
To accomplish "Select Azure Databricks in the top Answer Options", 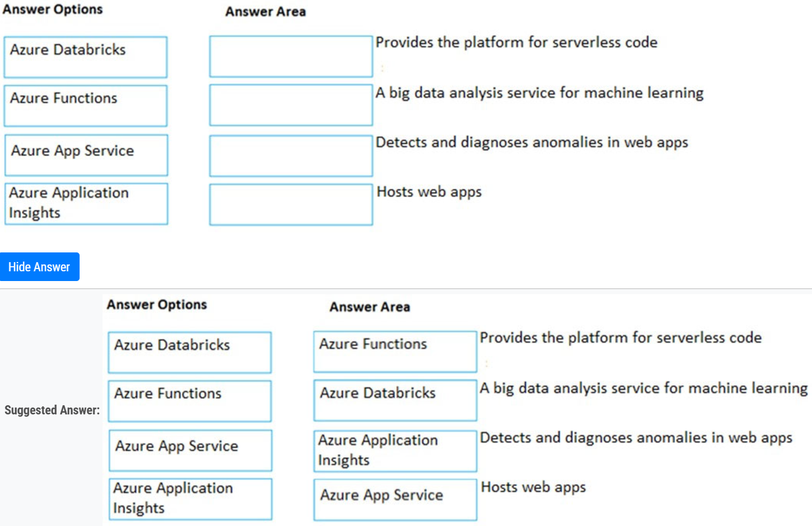I will [x=85, y=57].
